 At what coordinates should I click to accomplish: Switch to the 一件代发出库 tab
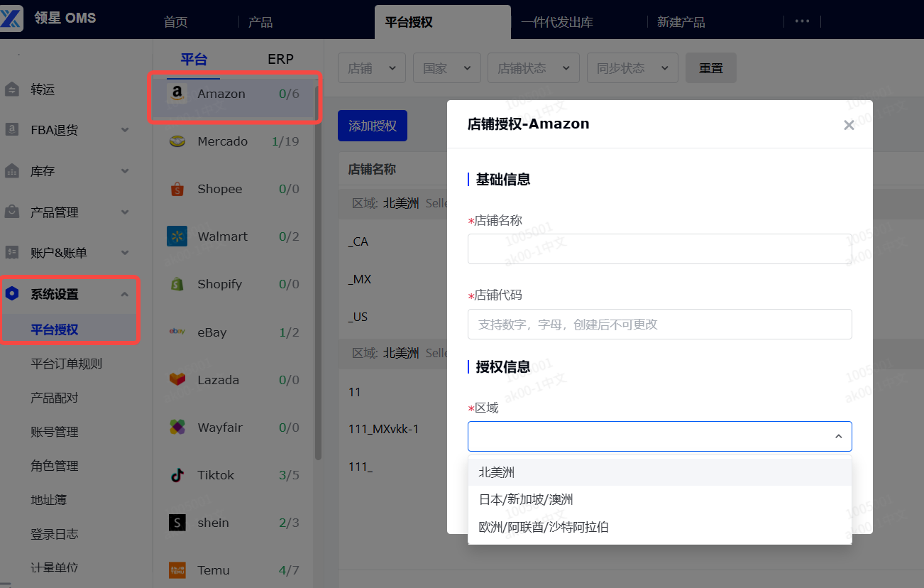pos(557,22)
